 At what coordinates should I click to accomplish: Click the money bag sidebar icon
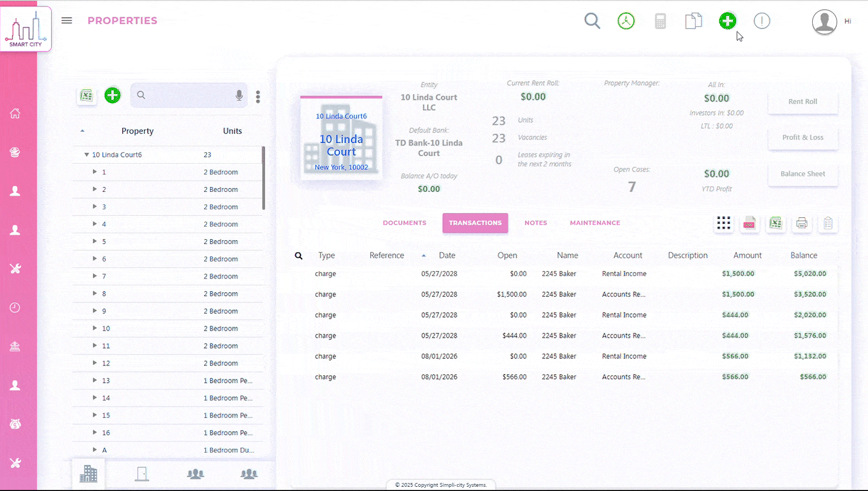click(x=15, y=424)
